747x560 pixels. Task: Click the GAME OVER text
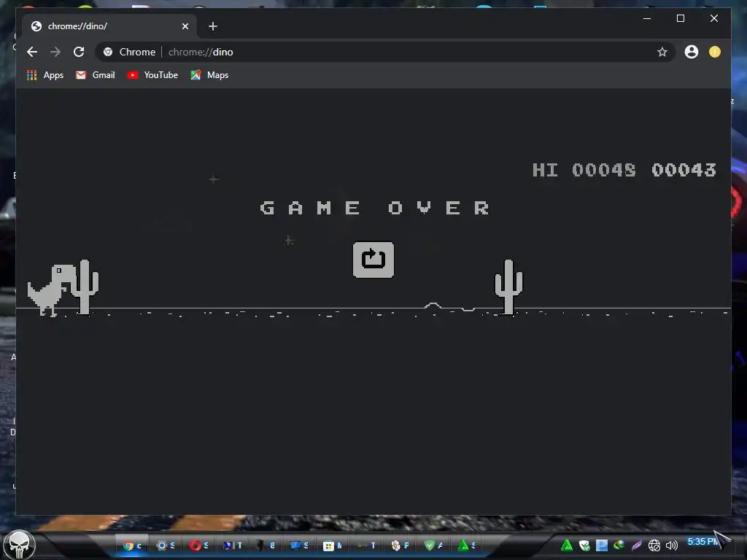click(x=374, y=208)
